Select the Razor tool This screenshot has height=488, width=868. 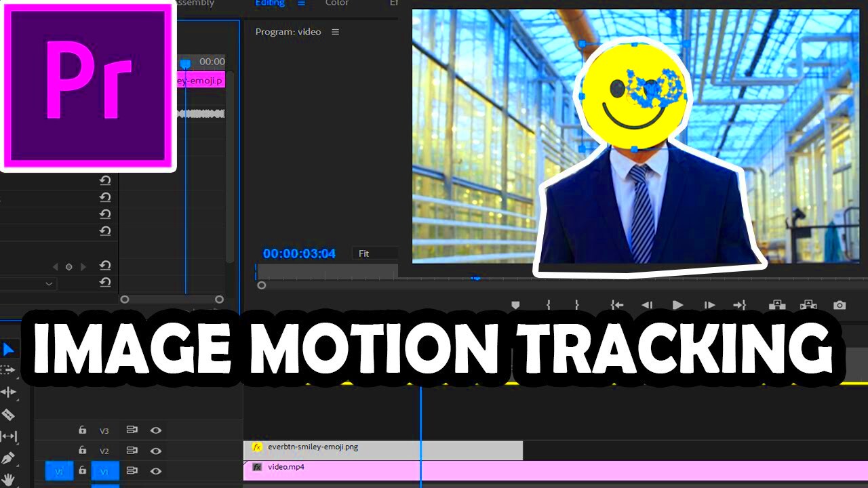coord(8,414)
